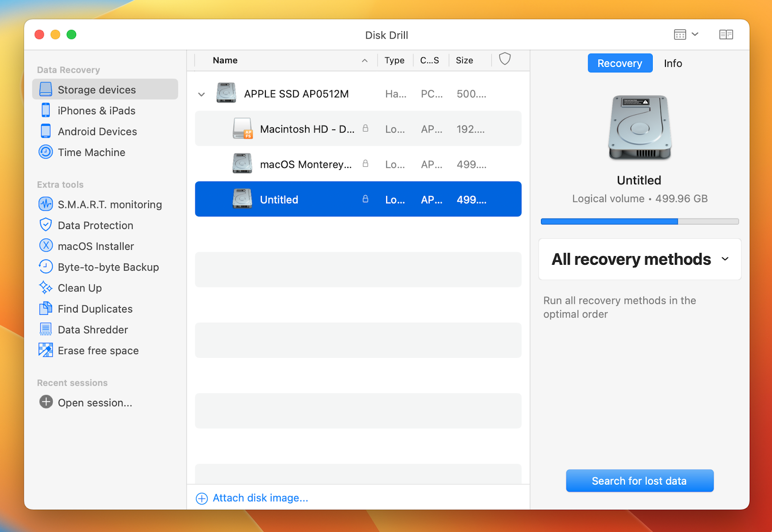
Task: Sort by the Size column
Action: (x=464, y=60)
